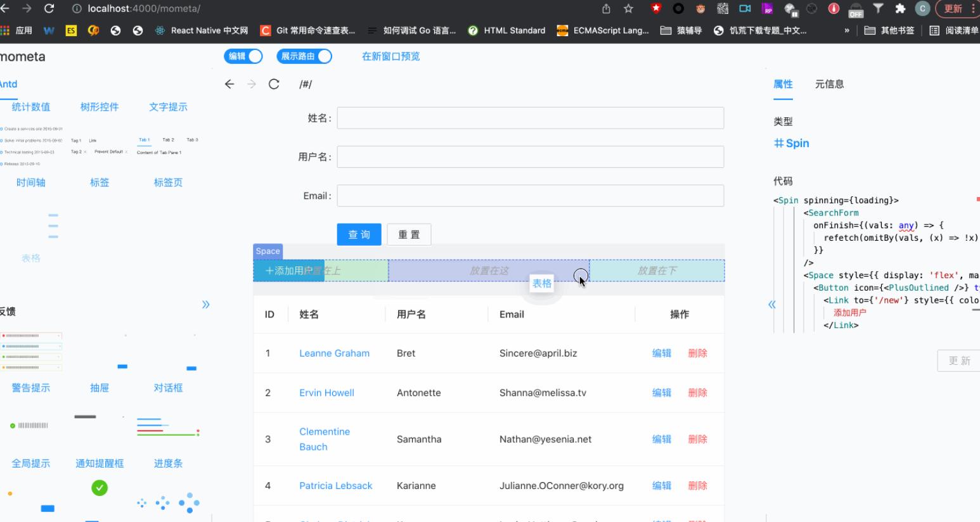The width and height of the screenshot is (980, 522).
Task: Refresh the preview pane with the reload icon
Action: (x=274, y=84)
